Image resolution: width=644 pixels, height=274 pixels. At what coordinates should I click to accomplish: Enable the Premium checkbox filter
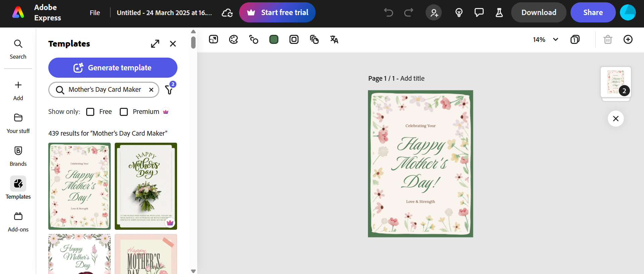[124, 112]
